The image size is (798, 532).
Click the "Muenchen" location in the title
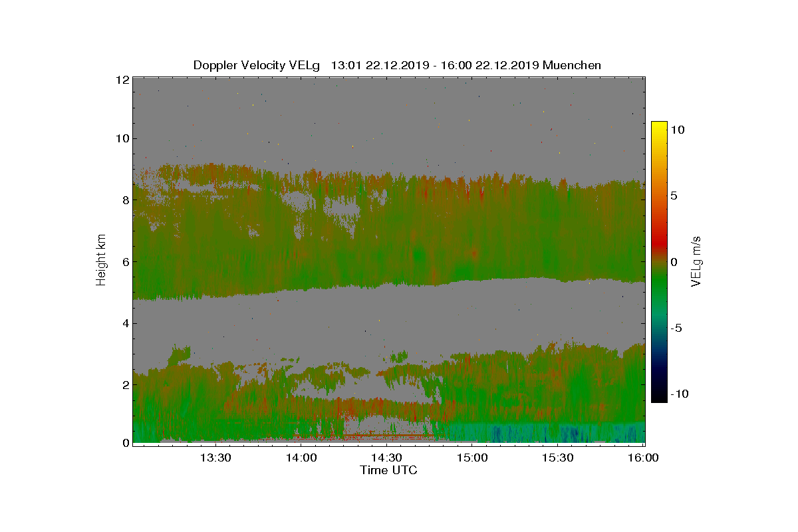(x=572, y=65)
